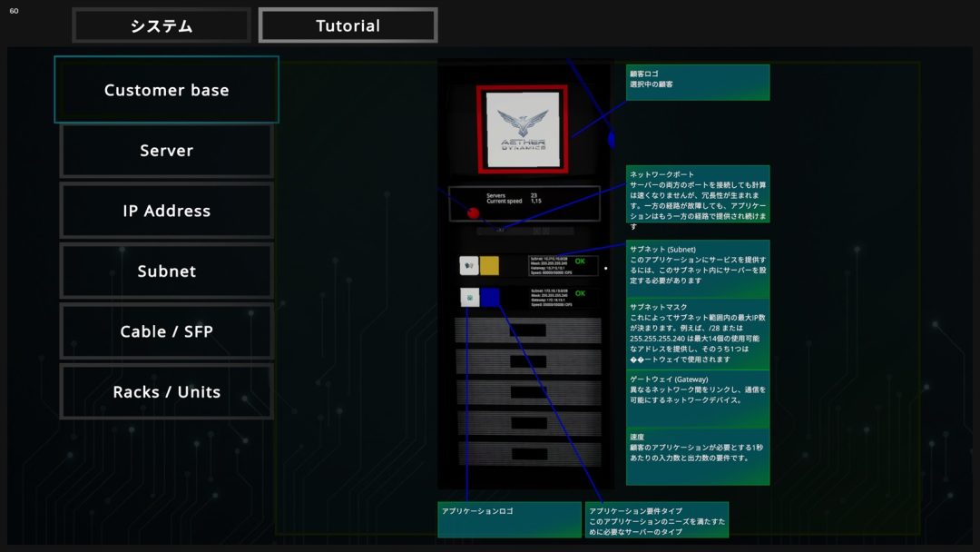The height and width of the screenshot is (552, 980).
Task: Click the ネットワークポート description box
Action: [698, 199]
